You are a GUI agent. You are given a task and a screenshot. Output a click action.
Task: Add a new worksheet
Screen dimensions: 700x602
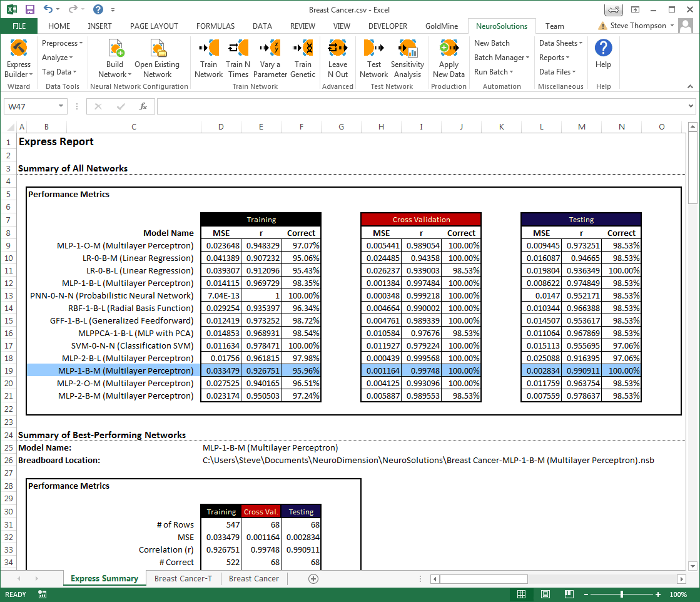pos(313,579)
